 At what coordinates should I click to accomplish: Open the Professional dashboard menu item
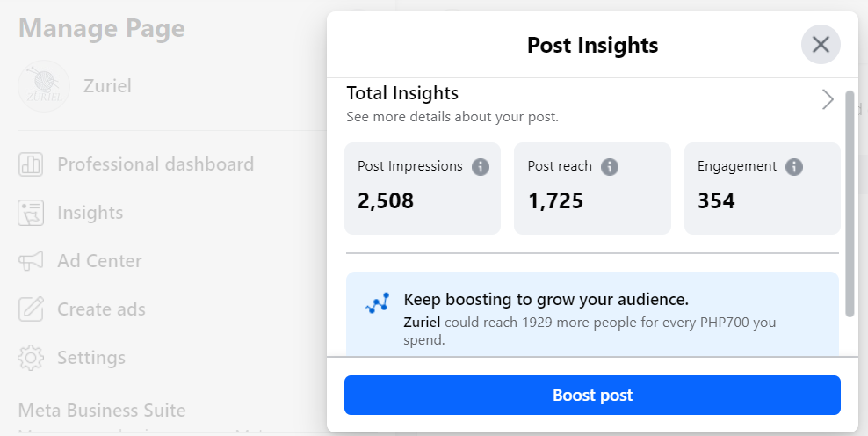pyautogui.click(x=156, y=164)
